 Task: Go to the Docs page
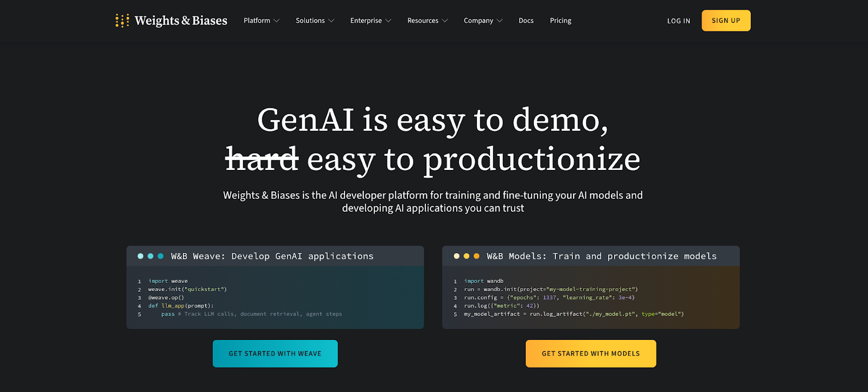click(x=526, y=21)
